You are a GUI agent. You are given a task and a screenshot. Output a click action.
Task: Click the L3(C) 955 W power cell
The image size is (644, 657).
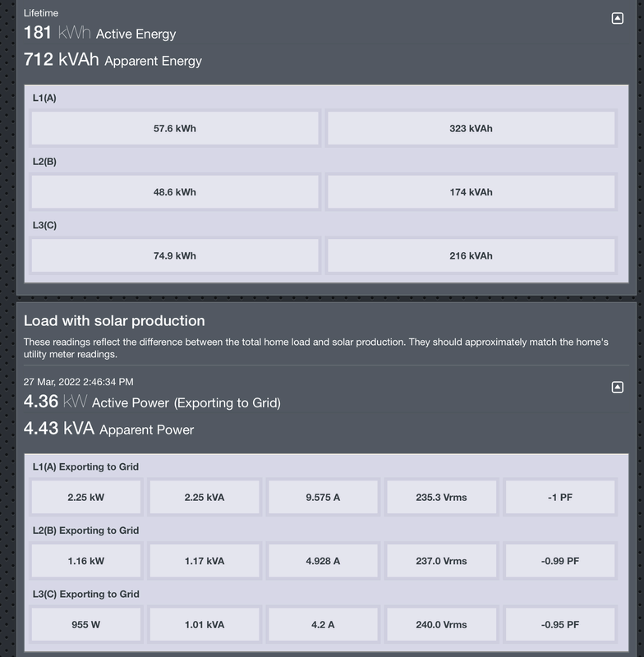tap(86, 624)
